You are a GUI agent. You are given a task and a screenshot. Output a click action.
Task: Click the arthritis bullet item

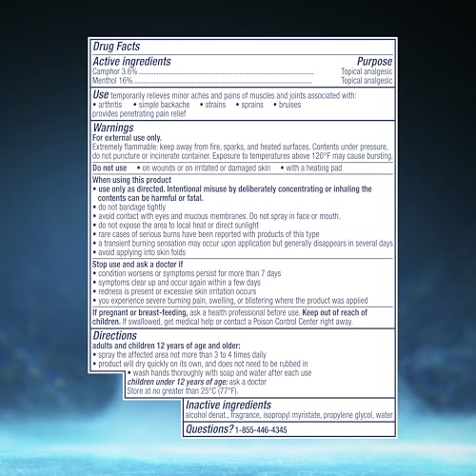[107, 105]
